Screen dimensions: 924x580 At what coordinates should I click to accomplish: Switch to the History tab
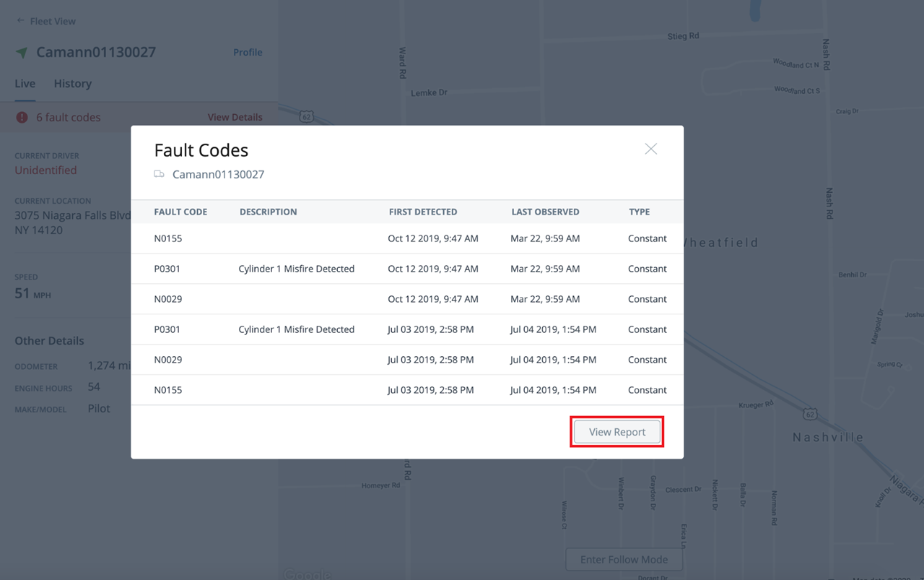point(72,84)
